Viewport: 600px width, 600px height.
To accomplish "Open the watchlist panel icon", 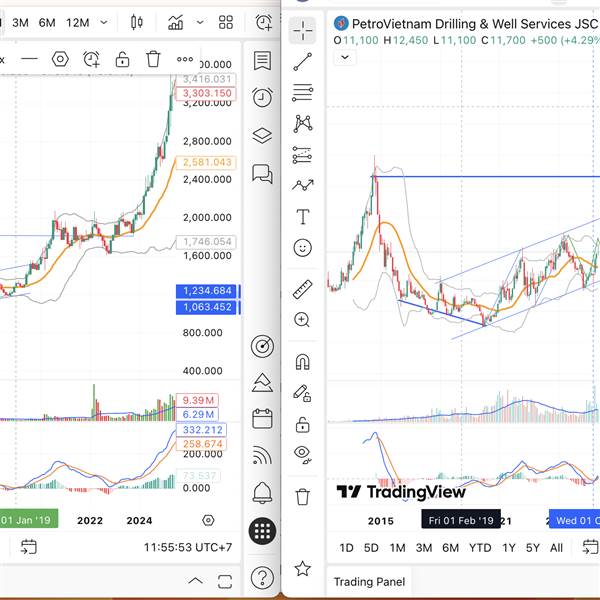I will [262, 60].
